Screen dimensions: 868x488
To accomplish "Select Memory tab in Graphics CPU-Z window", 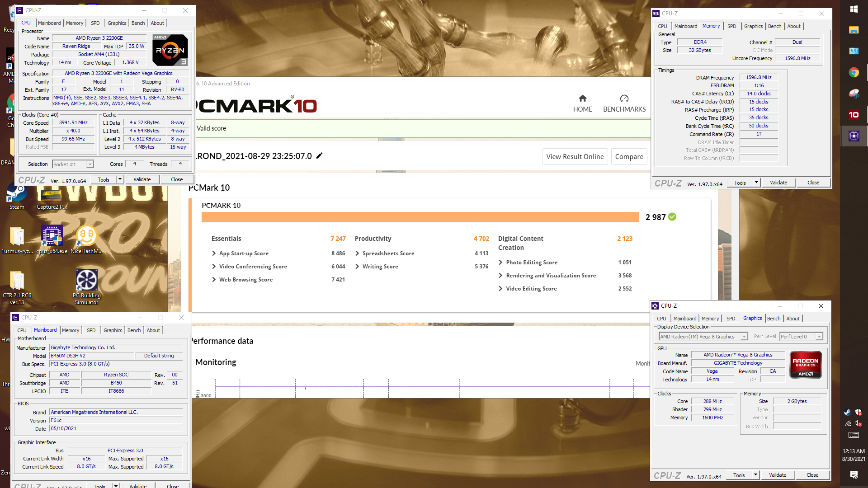I will 710,319.
